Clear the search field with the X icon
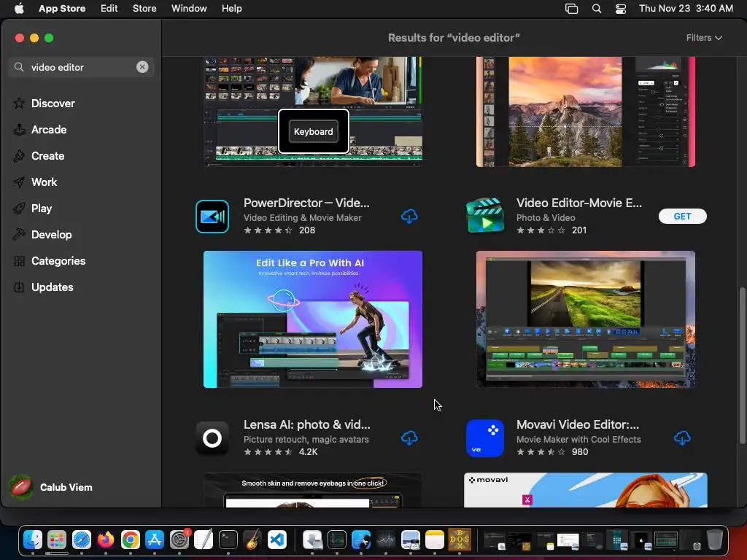The image size is (747, 560). (x=142, y=67)
